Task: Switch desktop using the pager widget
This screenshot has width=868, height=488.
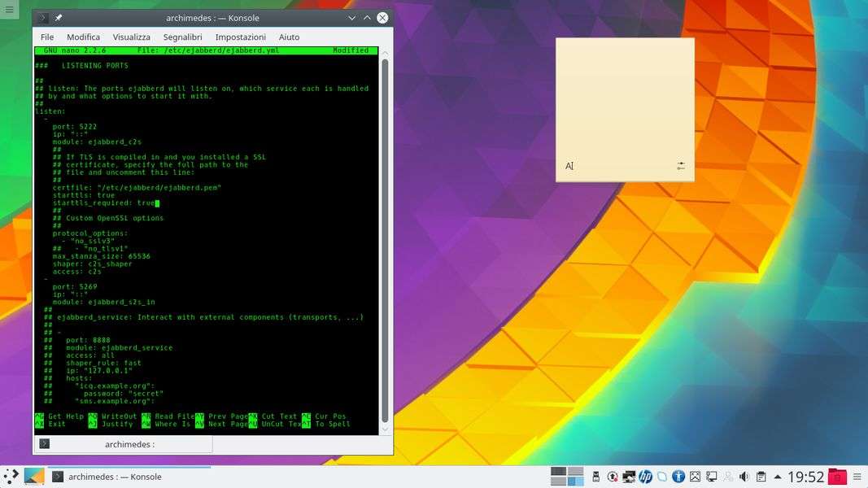Action: coord(567,477)
